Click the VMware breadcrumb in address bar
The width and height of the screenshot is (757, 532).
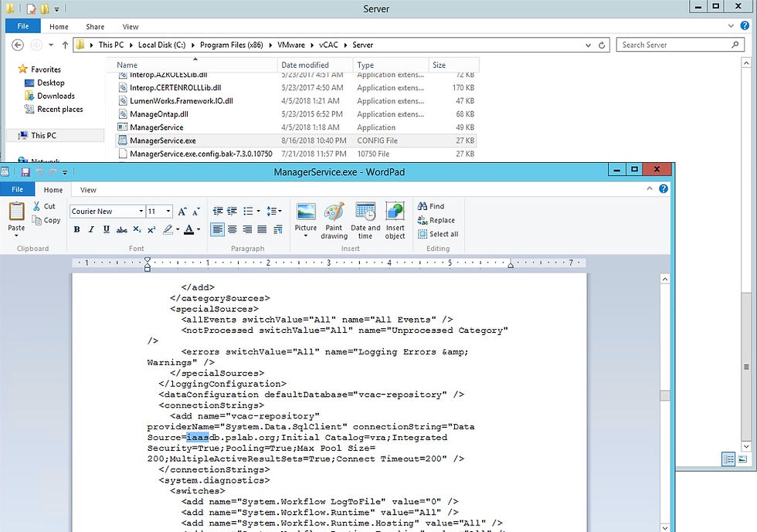[x=291, y=45]
